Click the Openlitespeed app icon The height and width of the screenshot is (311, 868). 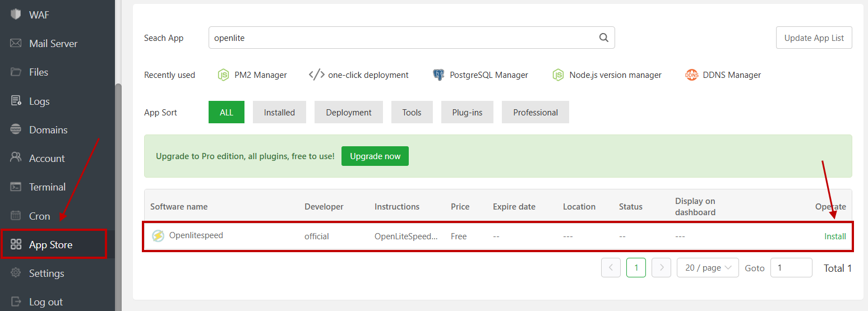click(x=158, y=236)
